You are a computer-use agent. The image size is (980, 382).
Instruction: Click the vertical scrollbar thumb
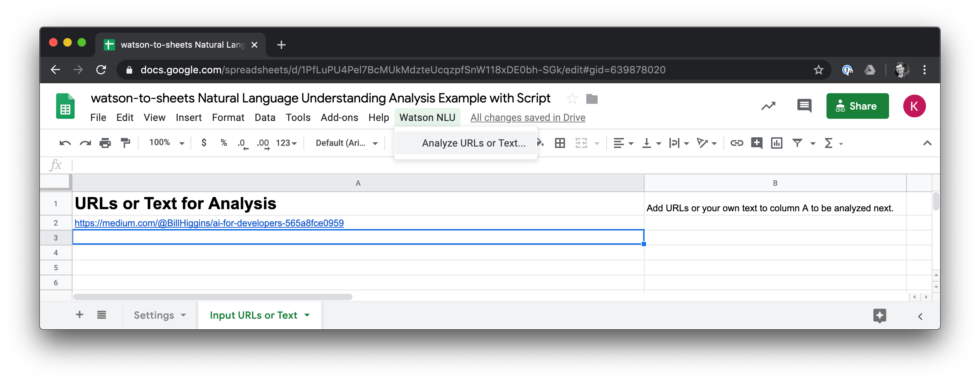[x=936, y=201]
